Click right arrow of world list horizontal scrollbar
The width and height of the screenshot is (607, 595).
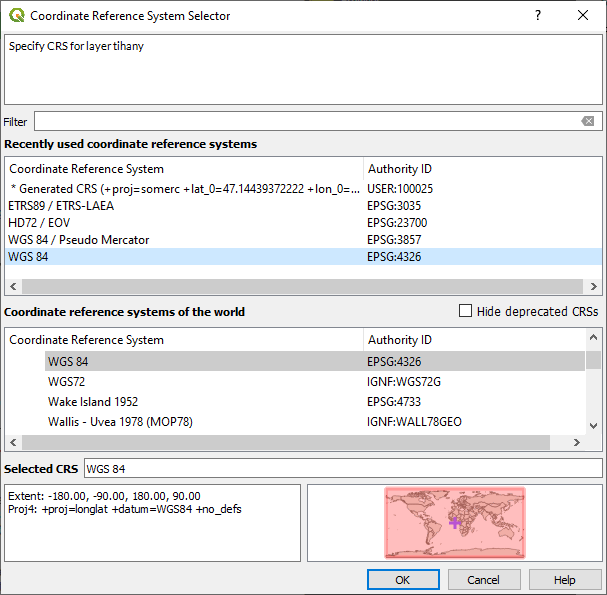coord(577,442)
